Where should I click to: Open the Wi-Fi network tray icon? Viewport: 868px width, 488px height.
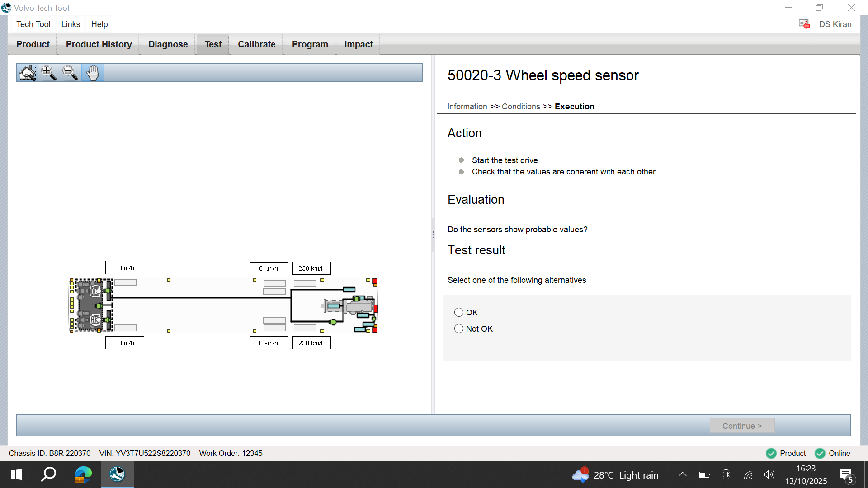tap(748, 474)
